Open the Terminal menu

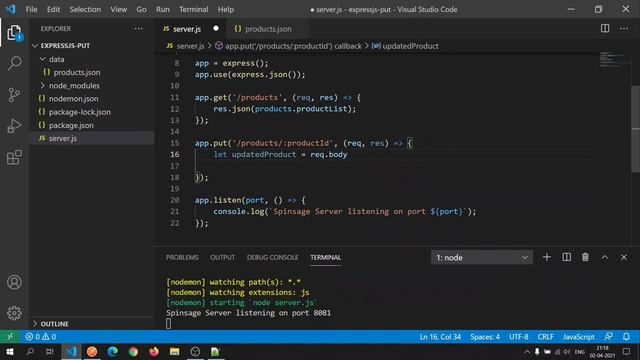tap(193, 9)
